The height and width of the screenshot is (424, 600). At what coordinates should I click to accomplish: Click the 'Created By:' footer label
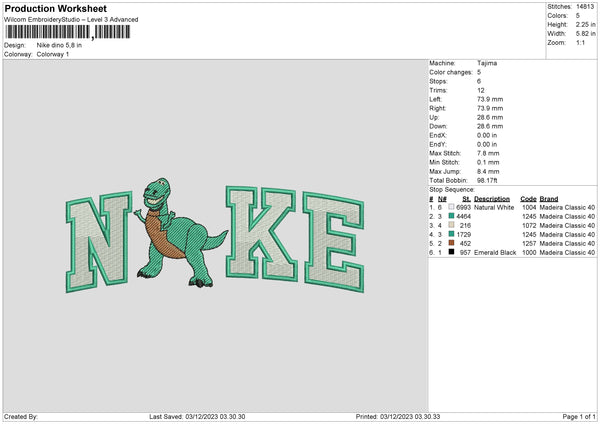[x=21, y=417]
